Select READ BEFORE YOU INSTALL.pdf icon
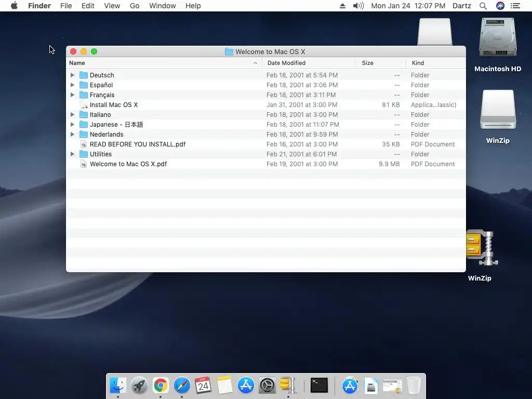The image size is (532, 399). pos(84,144)
